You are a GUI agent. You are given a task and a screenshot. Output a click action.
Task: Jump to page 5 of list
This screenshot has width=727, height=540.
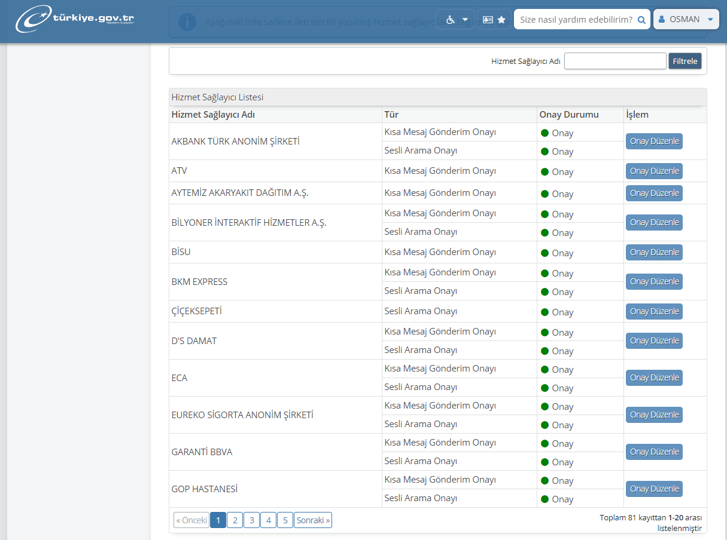coord(285,520)
